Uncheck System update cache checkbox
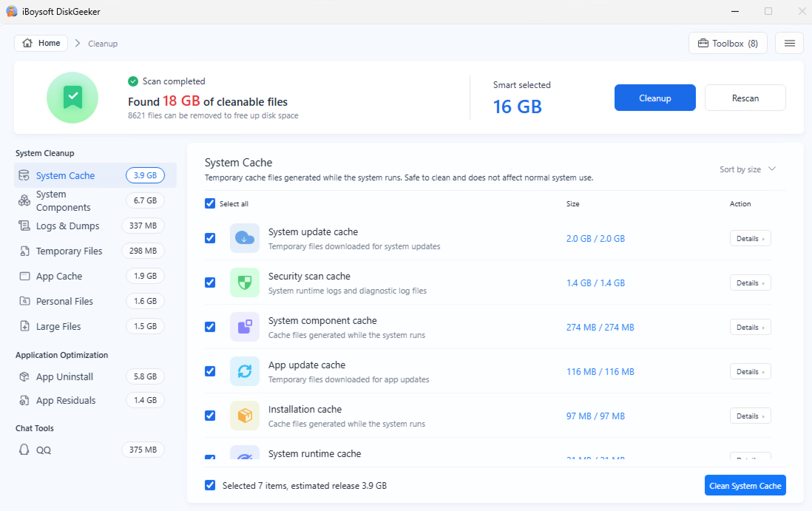 click(x=210, y=238)
